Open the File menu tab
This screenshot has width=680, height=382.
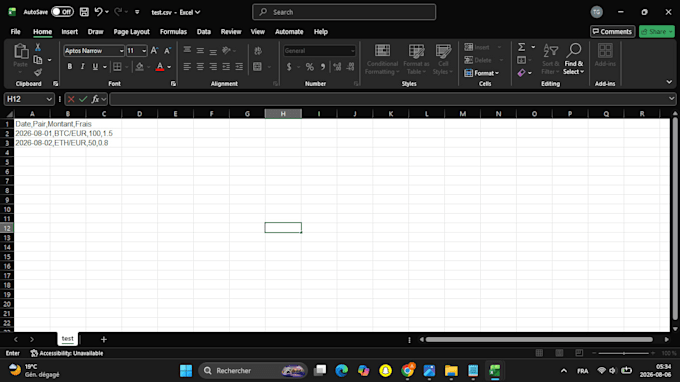tap(16, 32)
